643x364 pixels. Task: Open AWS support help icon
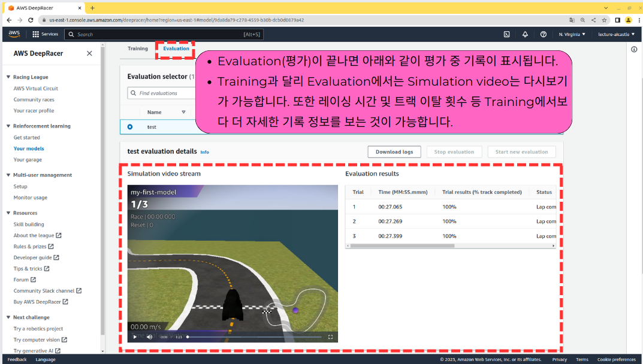click(544, 35)
